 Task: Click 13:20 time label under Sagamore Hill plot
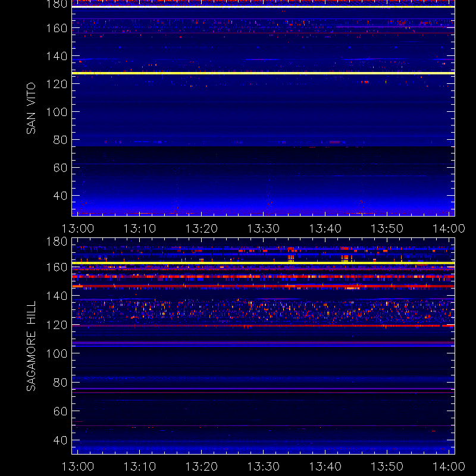[202, 466]
